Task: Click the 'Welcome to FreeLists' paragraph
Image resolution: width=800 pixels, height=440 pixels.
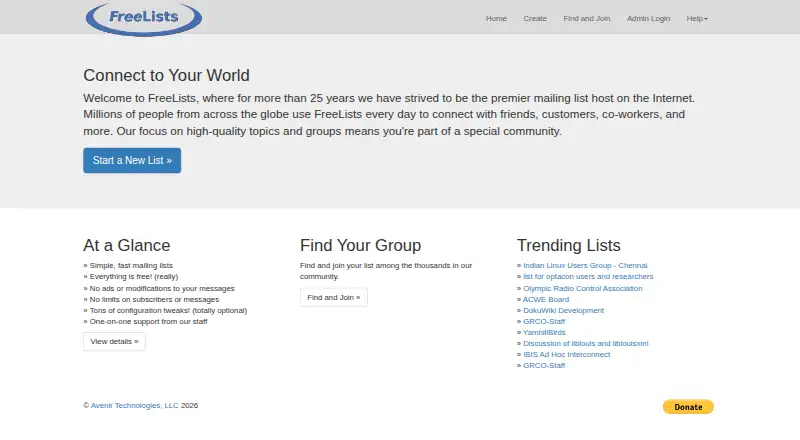Action: tap(389, 114)
